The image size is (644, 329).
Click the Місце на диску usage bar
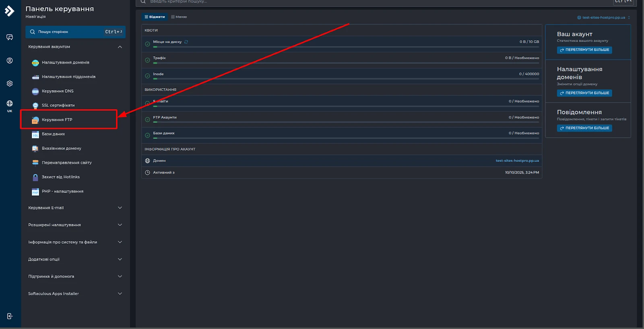coord(346,47)
